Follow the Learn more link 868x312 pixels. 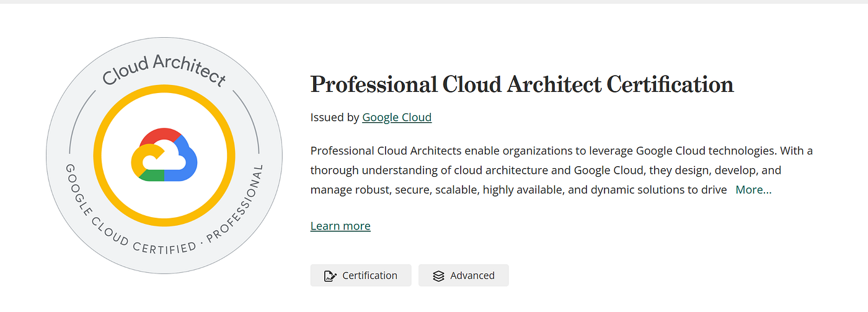340,226
